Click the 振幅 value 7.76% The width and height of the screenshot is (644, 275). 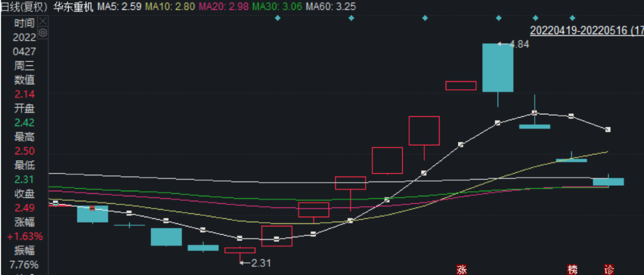pos(24,264)
